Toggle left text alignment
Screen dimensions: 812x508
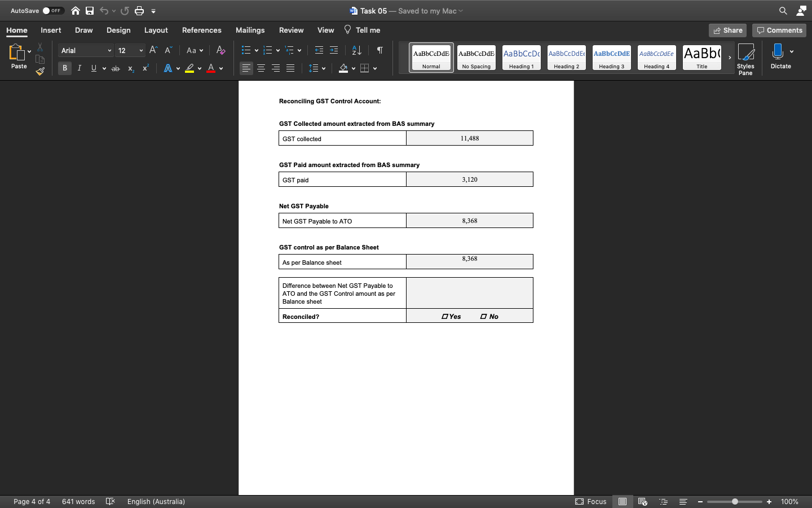pos(246,68)
